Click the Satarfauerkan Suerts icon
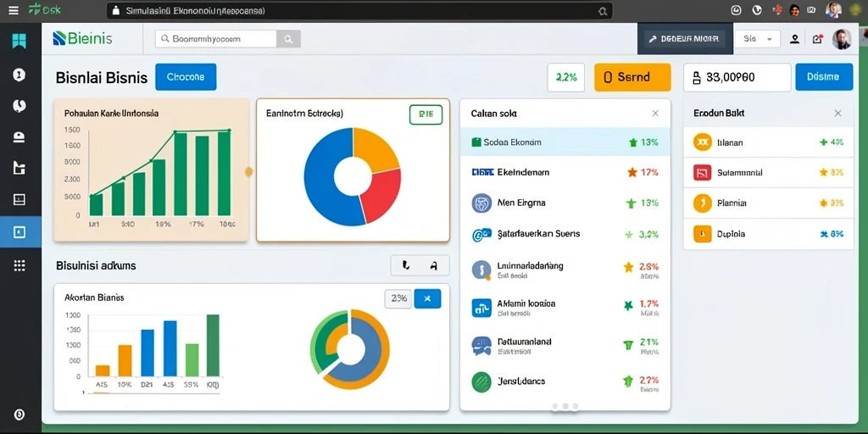The width and height of the screenshot is (868, 434). [481, 235]
